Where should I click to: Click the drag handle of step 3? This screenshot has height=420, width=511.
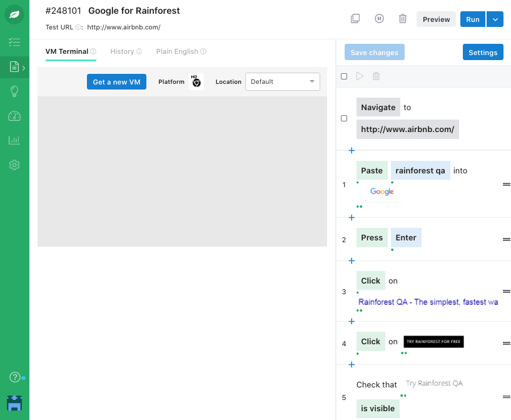(507, 291)
